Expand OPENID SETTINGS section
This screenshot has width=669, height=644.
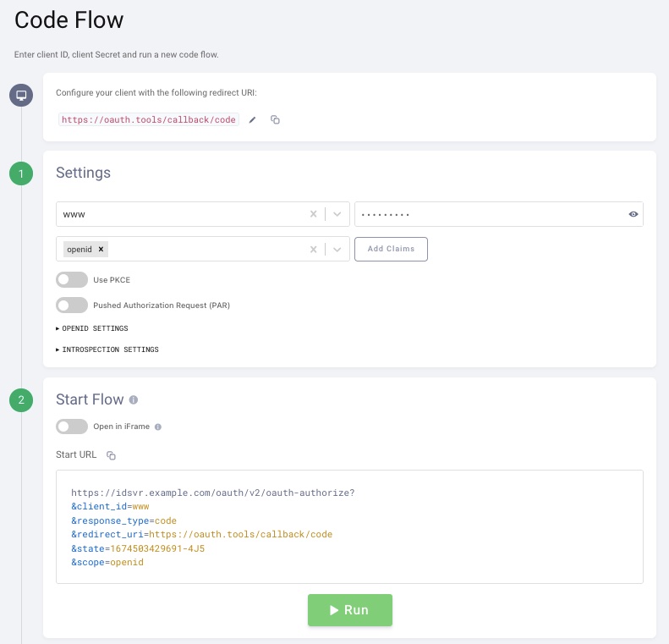pyautogui.click(x=92, y=328)
